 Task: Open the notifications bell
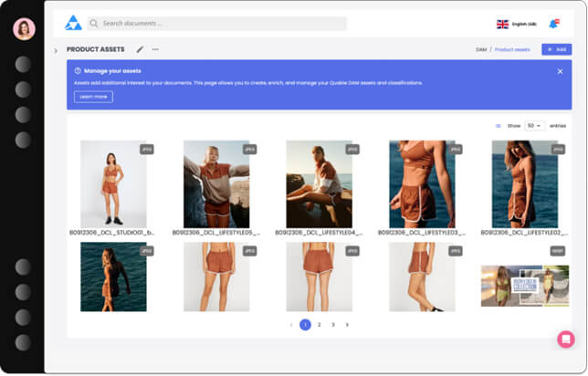[x=554, y=24]
